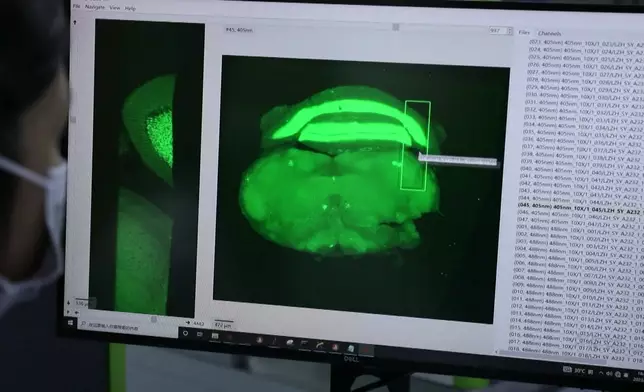644x392 pixels.
Task: Click the green rectangle selection on brain image
Action: coord(416,145)
